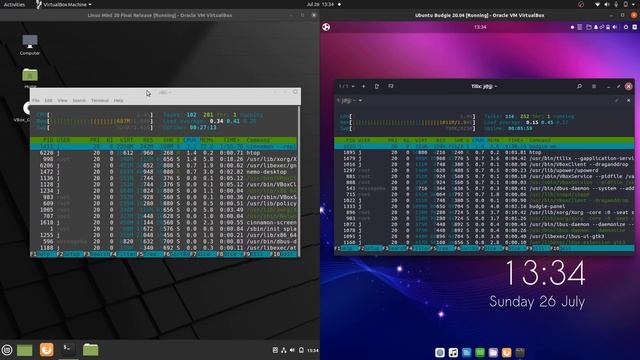The image size is (640, 360).
Task: Open Computer desktop icon in Mint
Action: point(30,44)
